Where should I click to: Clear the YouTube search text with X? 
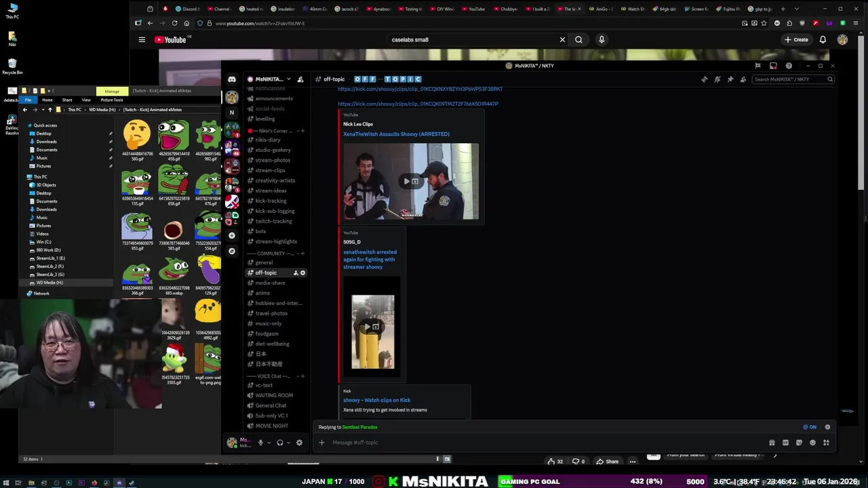562,40
